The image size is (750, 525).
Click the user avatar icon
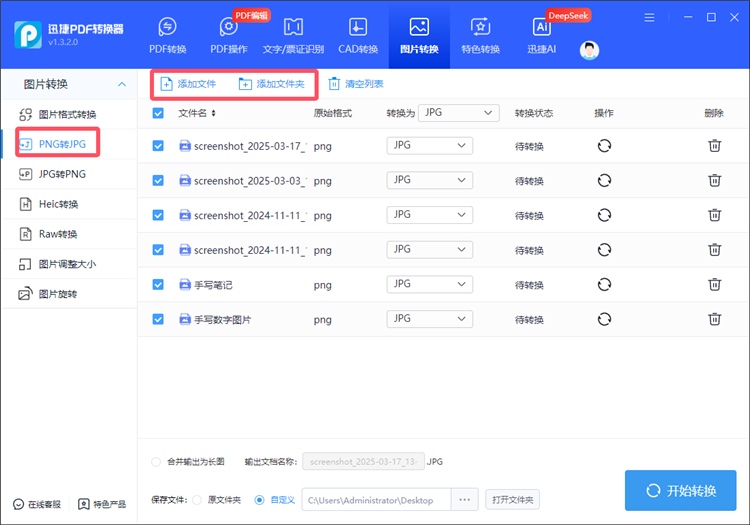point(589,50)
